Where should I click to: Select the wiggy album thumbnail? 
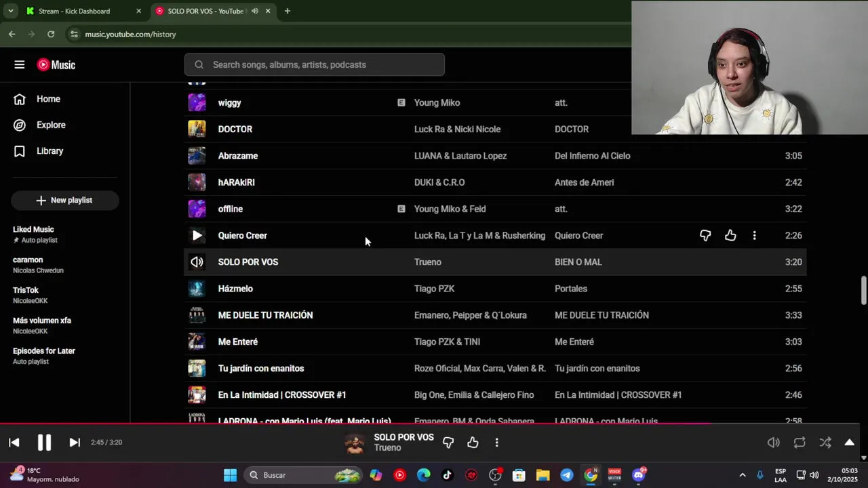click(x=197, y=102)
